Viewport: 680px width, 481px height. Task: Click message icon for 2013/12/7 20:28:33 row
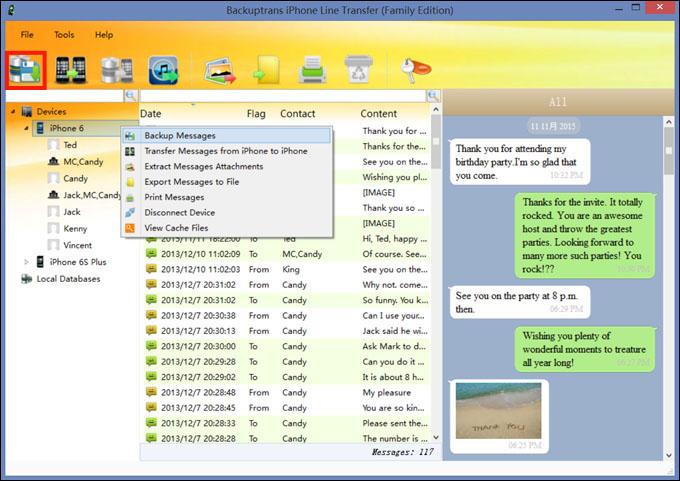151,423
